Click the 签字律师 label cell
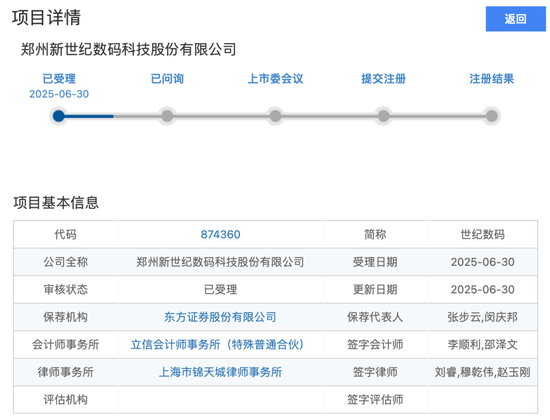 tap(375, 372)
